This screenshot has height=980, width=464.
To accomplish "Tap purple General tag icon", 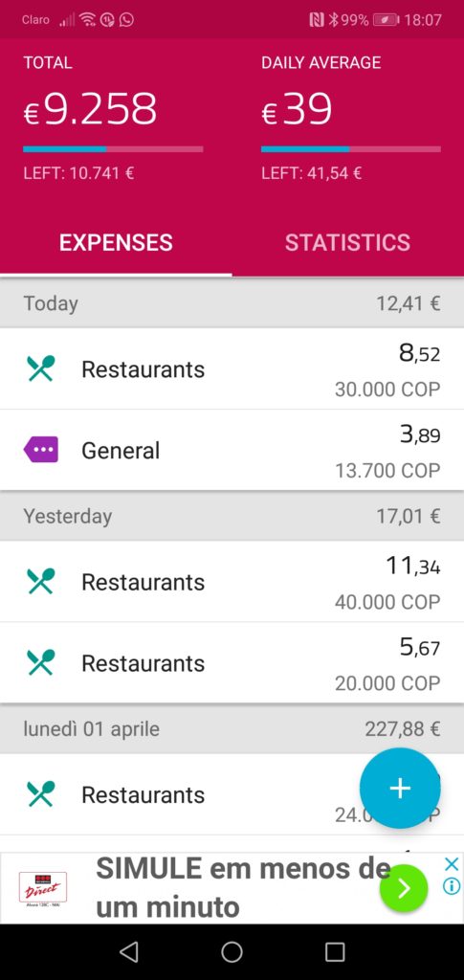I will tap(41, 450).
